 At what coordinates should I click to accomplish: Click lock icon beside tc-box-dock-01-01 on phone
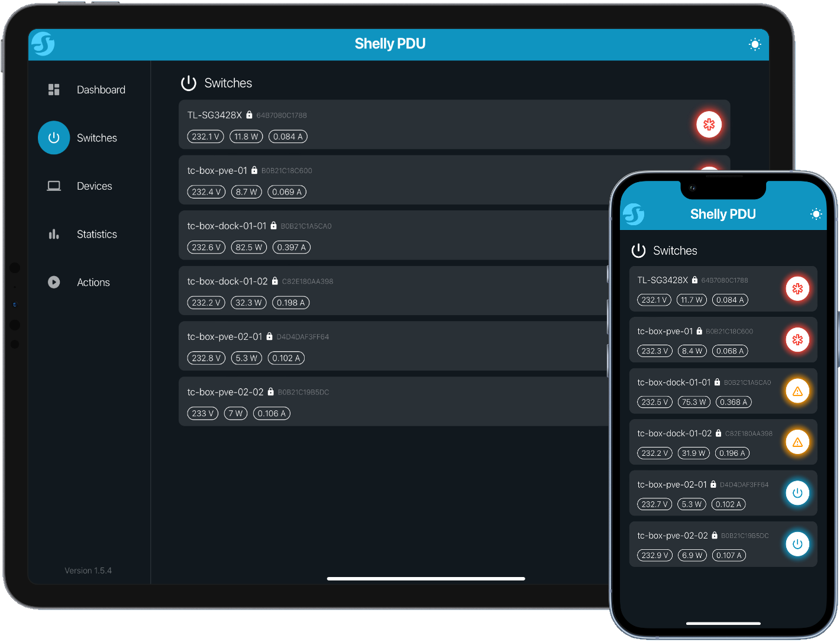[x=717, y=382]
